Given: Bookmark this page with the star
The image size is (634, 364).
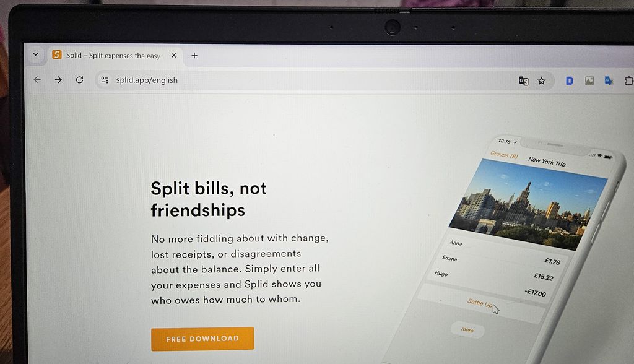Looking at the screenshot, I should (541, 81).
